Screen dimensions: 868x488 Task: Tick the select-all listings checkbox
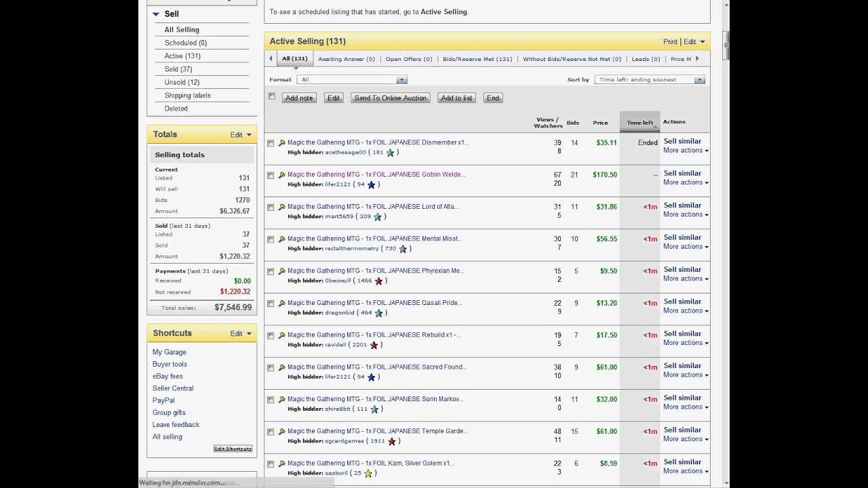coord(272,97)
